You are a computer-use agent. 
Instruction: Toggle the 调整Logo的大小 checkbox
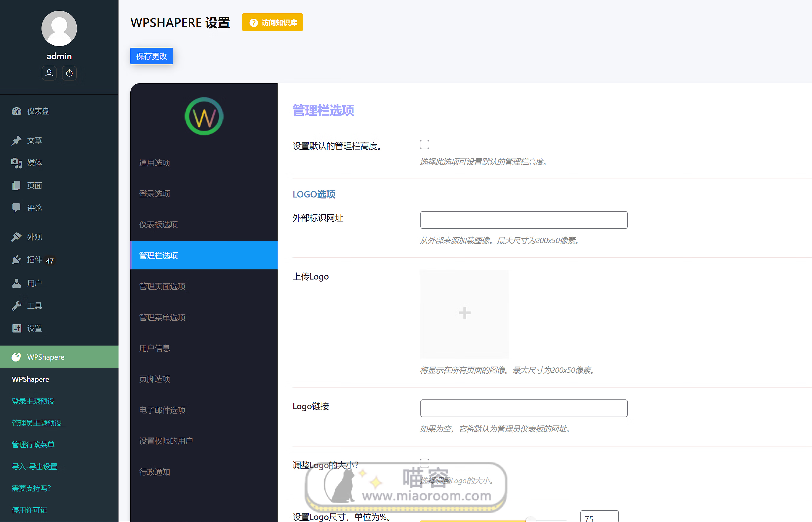point(425,463)
